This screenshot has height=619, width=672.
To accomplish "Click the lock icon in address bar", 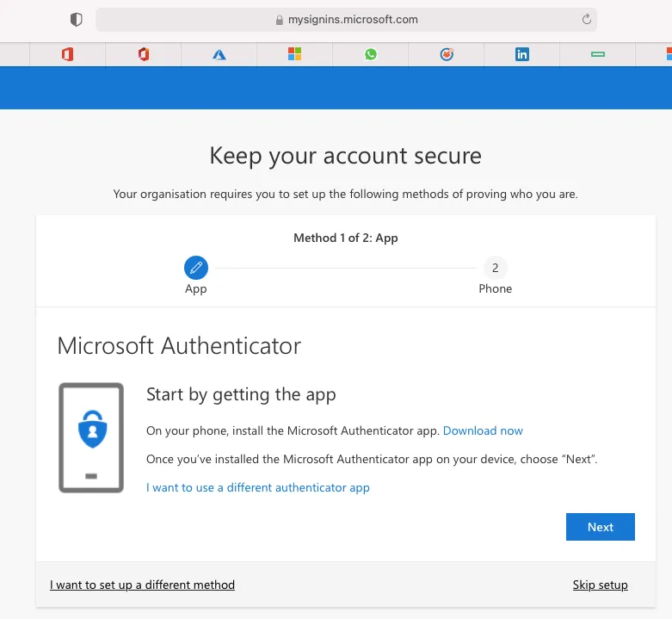I will tap(280, 20).
